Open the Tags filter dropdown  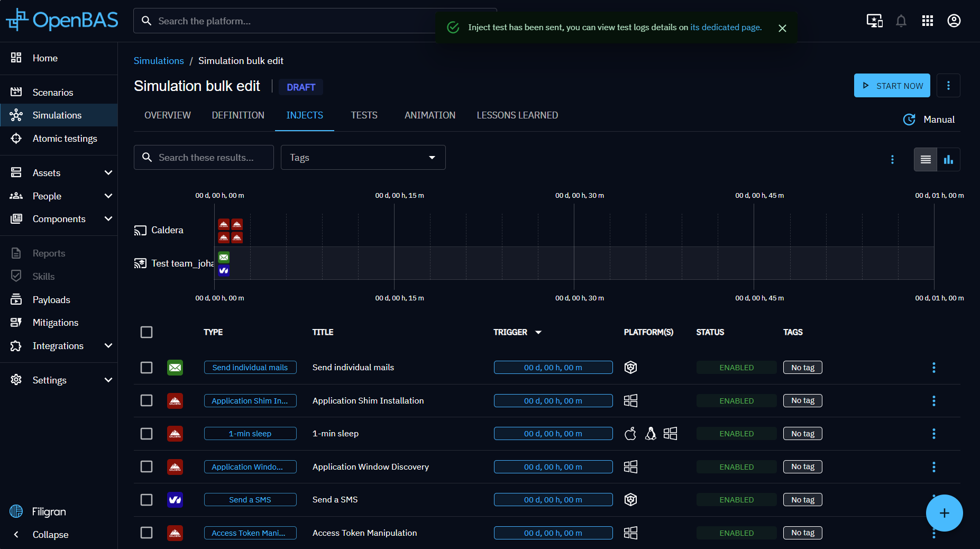(x=363, y=158)
